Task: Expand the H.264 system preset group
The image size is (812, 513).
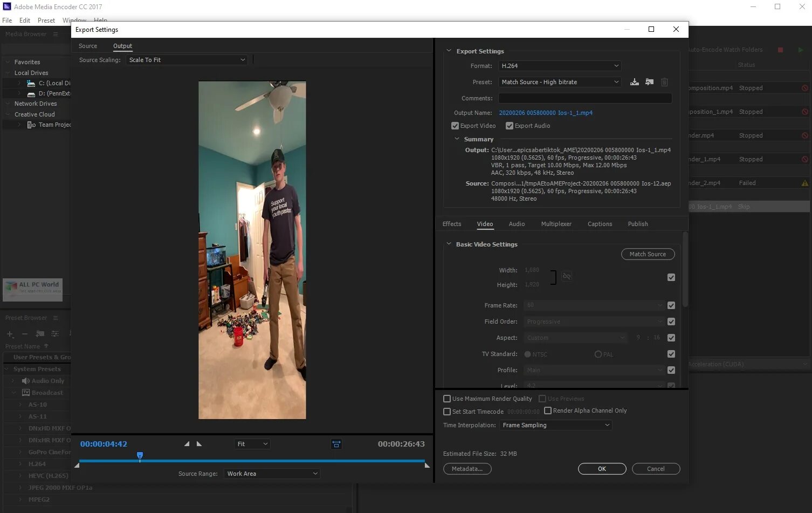Action: pyautogui.click(x=20, y=464)
